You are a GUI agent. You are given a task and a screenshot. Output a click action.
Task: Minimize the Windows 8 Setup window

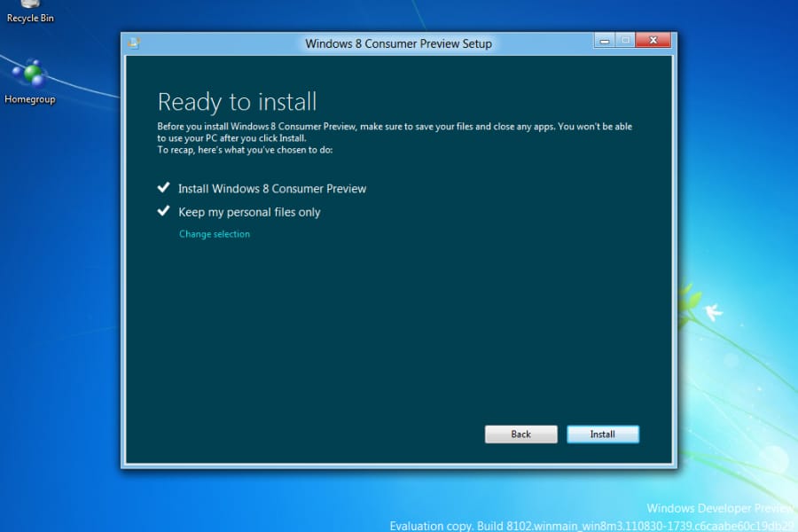pos(605,40)
